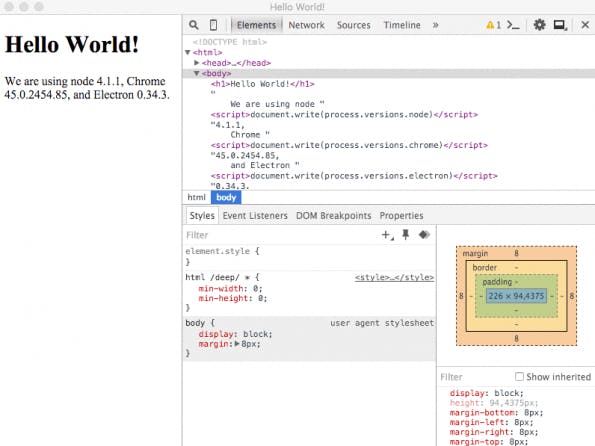Show the console drawer prompt icon
Viewport: 595px width, 446px height.
pos(513,25)
